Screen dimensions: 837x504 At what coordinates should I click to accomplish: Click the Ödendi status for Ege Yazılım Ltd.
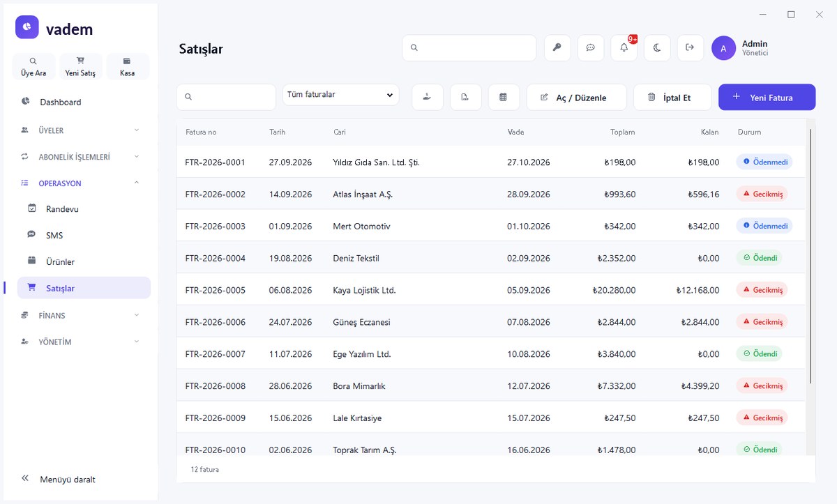click(759, 354)
